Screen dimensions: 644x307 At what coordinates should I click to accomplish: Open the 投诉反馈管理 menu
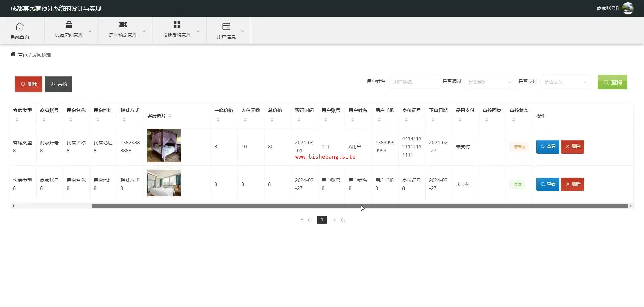[179, 30]
